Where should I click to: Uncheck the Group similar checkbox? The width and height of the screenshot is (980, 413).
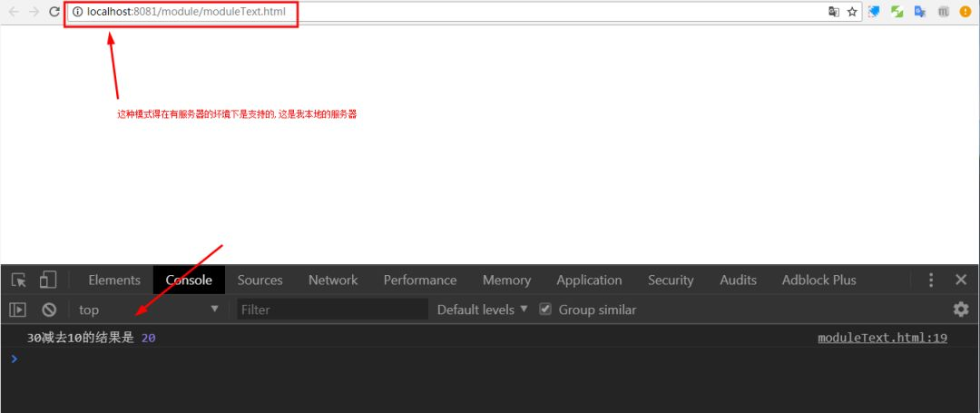[x=545, y=310]
